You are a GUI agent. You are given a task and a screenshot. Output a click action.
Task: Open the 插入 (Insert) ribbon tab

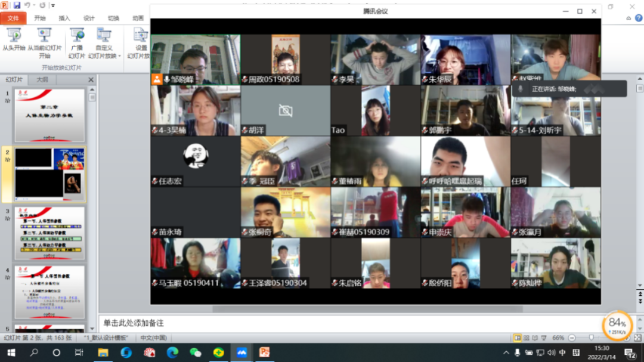[64, 18]
